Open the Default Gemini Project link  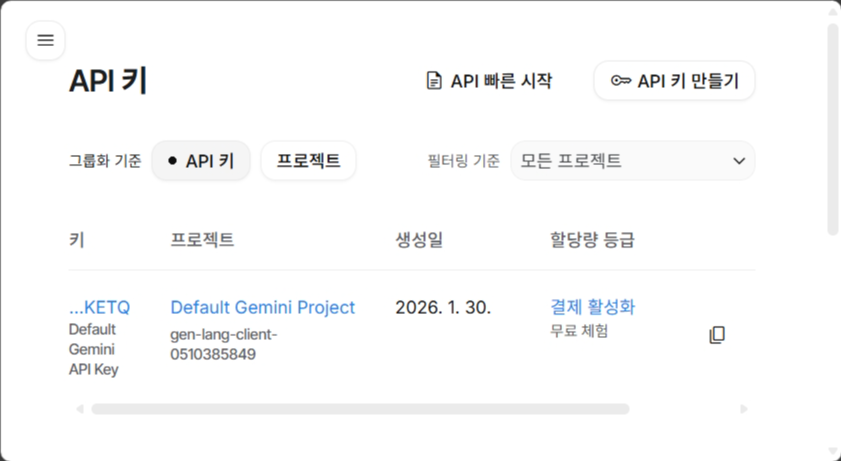click(x=262, y=307)
